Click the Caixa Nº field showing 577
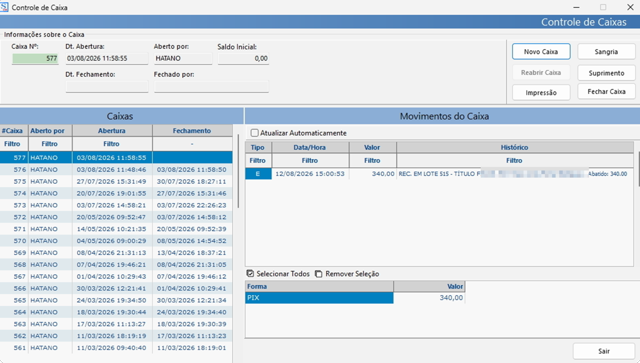Viewport: 640px width, 363px height. (x=35, y=58)
